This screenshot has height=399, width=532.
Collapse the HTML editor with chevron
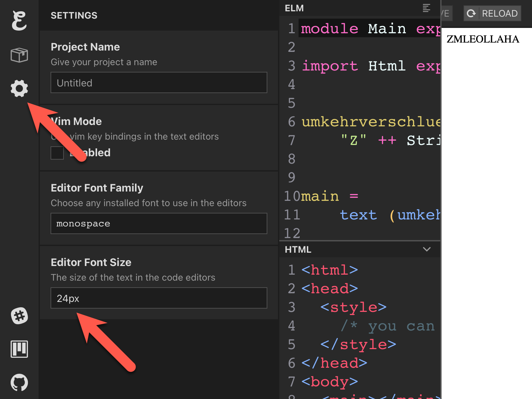click(427, 249)
